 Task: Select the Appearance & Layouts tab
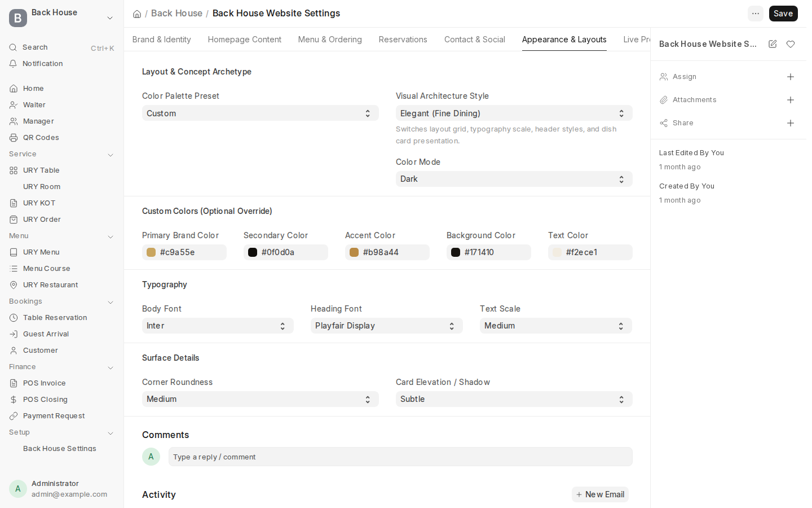click(x=564, y=40)
